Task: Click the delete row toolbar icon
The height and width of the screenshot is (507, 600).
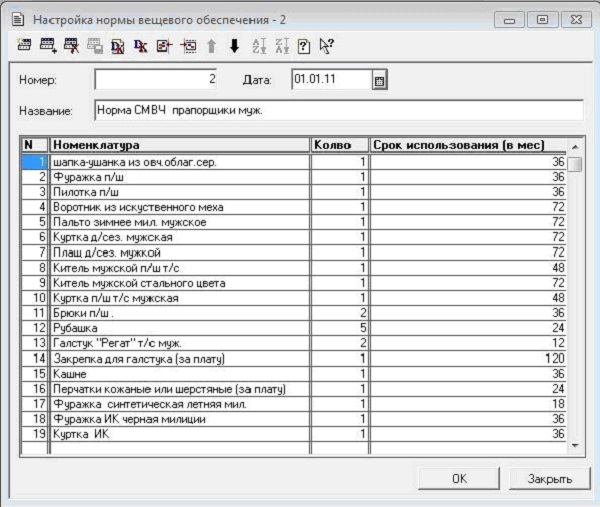Action: coord(71,45)
